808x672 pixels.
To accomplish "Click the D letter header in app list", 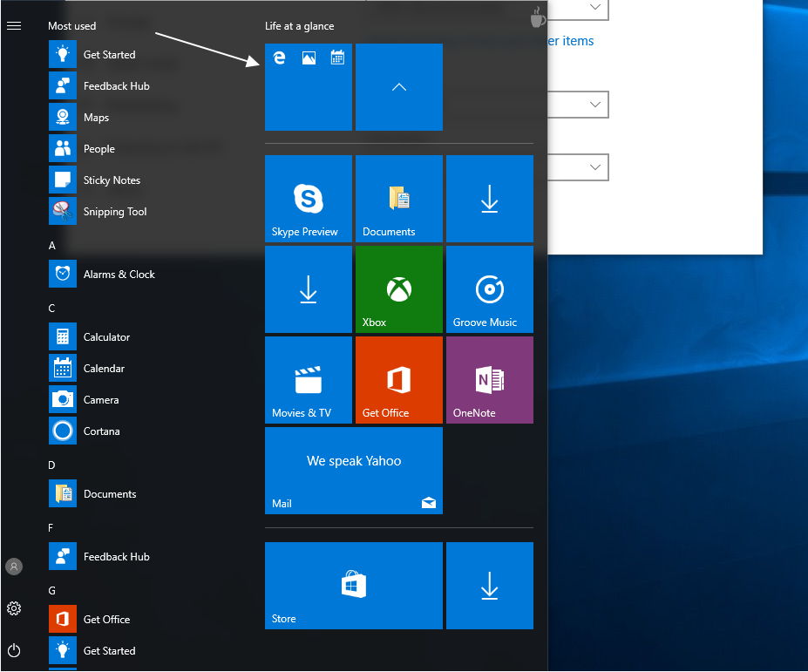I will coord(51,465).
